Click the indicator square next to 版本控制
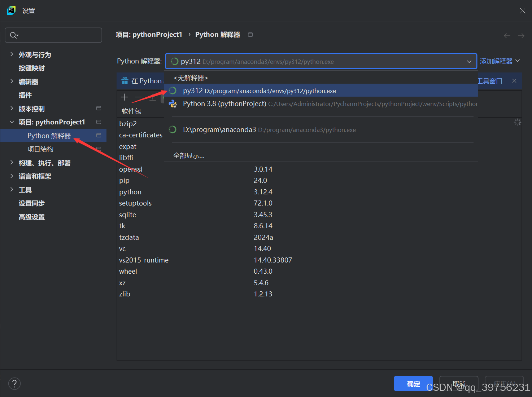 coord(98,108)
